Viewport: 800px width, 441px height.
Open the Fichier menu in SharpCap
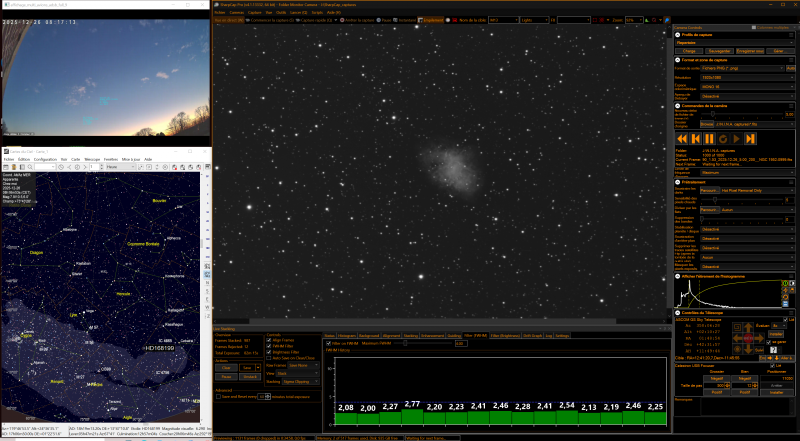pyautogui.click(x=219, y=12)
